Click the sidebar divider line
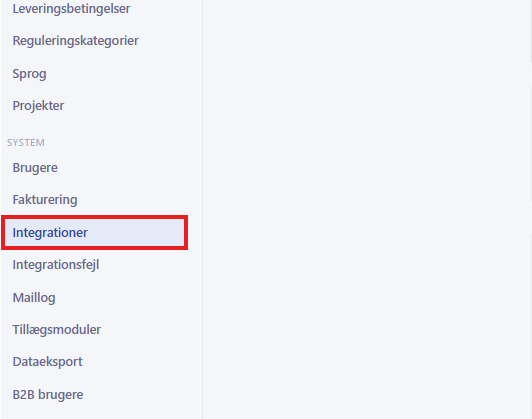The image size is (532, 419). tap(203, 209)
